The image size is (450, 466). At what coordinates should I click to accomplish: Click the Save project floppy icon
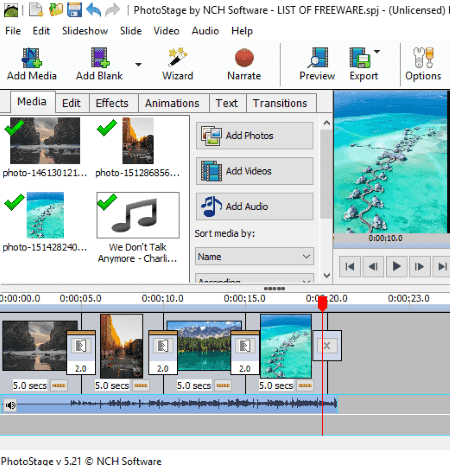point(74,10)
